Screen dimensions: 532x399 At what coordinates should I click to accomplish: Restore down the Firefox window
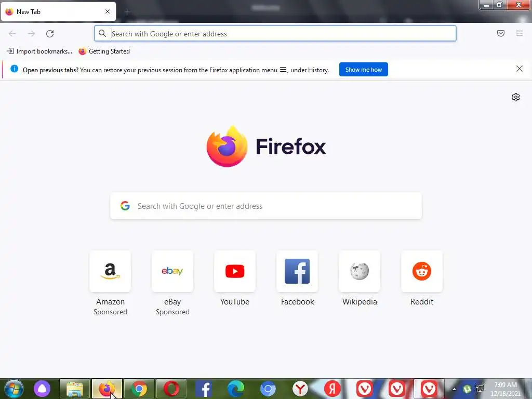coord(499,5)
